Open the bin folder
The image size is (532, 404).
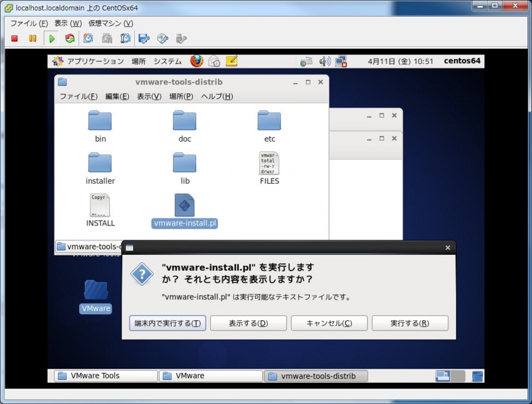(100, 126)
